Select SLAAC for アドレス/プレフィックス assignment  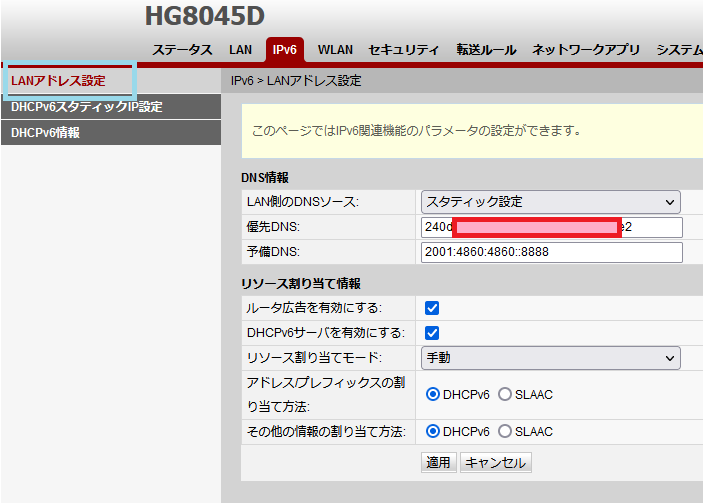[505, 395]
